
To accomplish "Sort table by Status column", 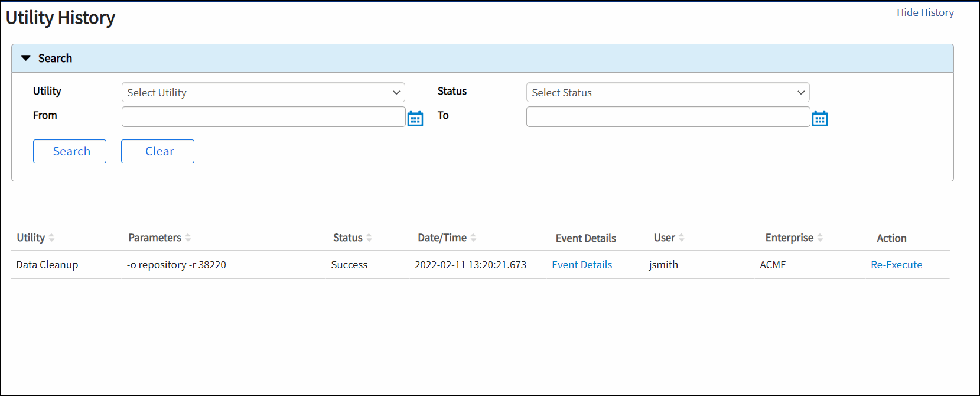I will [x=369, y=238].
